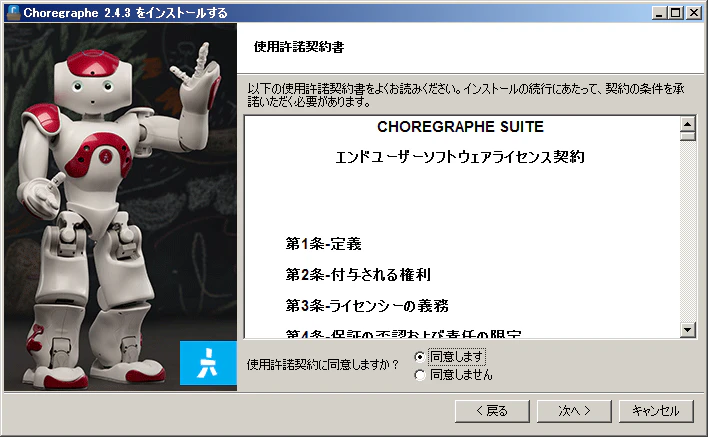The width and height of the screenshot is (708, 437).
Task: Maximize the installer window
Action: tap(676, 13)
